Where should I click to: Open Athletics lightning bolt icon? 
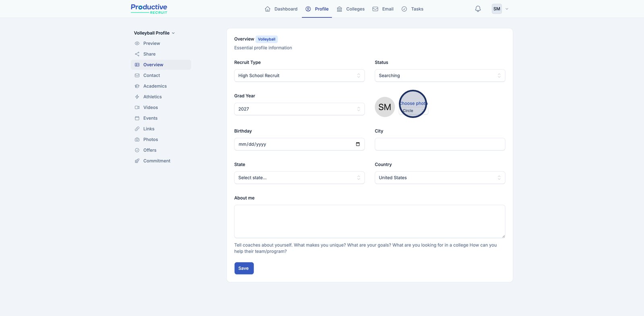pos(137,97)
